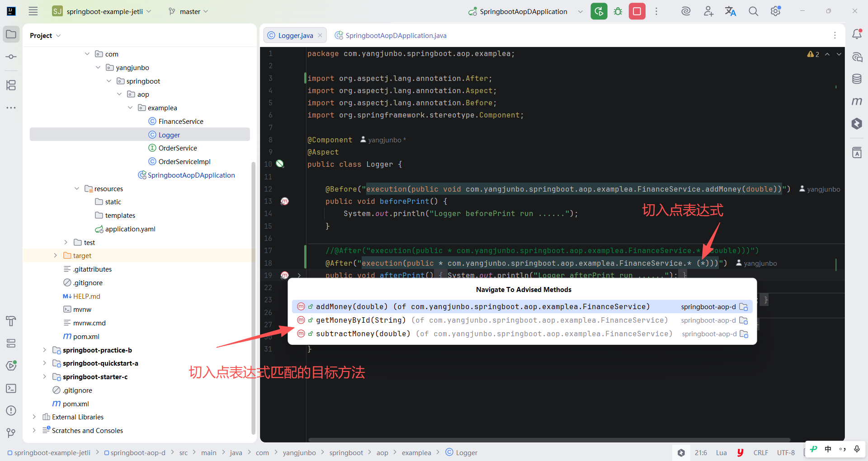Collapse the yangjunbo package node
This screenshot has height=461, width=868.
point(98,67)
